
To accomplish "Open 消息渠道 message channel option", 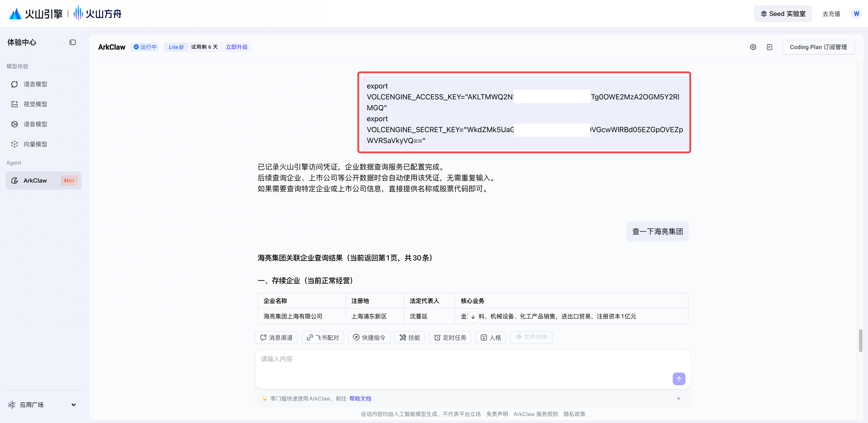I will [276, 337].
